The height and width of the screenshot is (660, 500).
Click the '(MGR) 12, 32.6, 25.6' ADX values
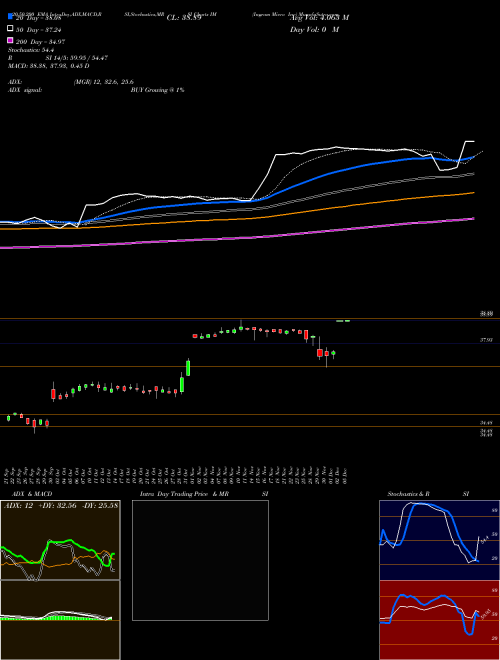click(104, 82)
